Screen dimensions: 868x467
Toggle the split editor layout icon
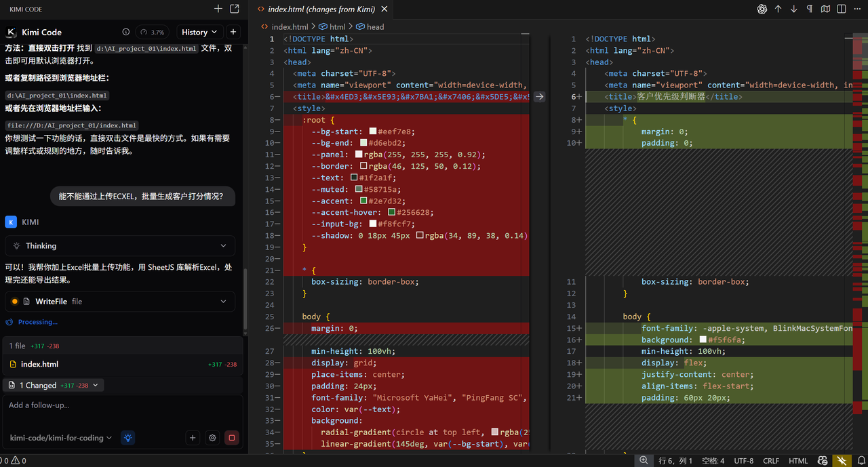(841, 9)
